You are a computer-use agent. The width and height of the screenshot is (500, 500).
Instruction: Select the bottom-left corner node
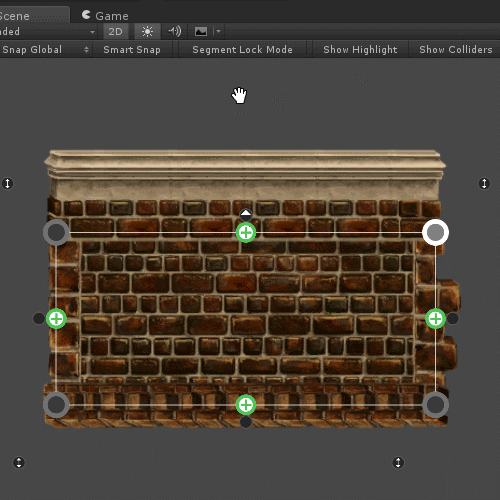(x=56, y=405)
